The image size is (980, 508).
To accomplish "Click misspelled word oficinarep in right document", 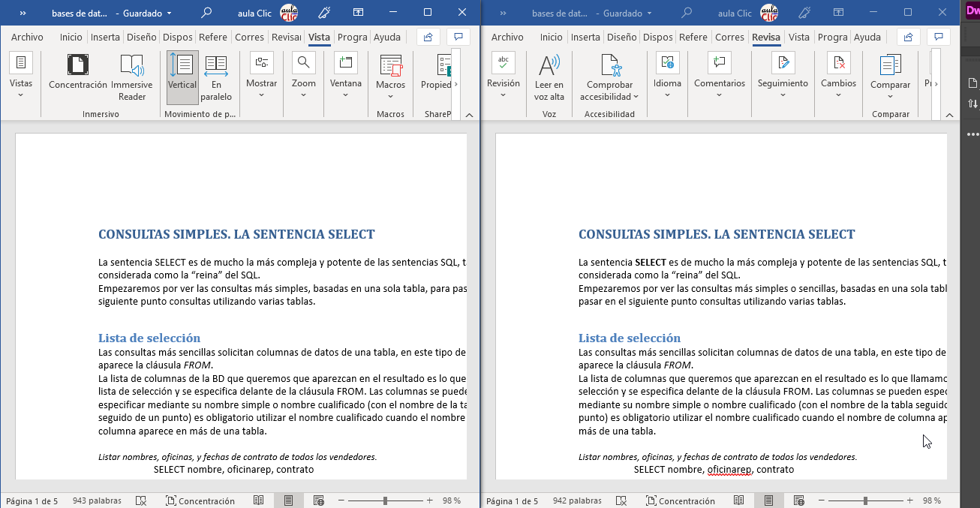I will point(729,469).
